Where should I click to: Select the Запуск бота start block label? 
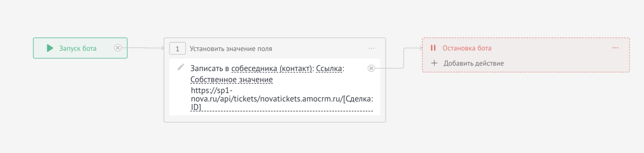[77, 49]
